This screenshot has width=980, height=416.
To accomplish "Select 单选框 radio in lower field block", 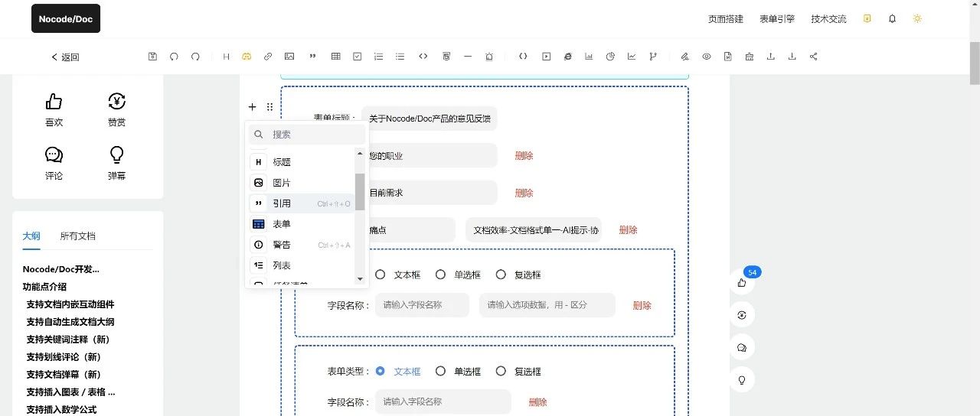I will coord(440,371).
